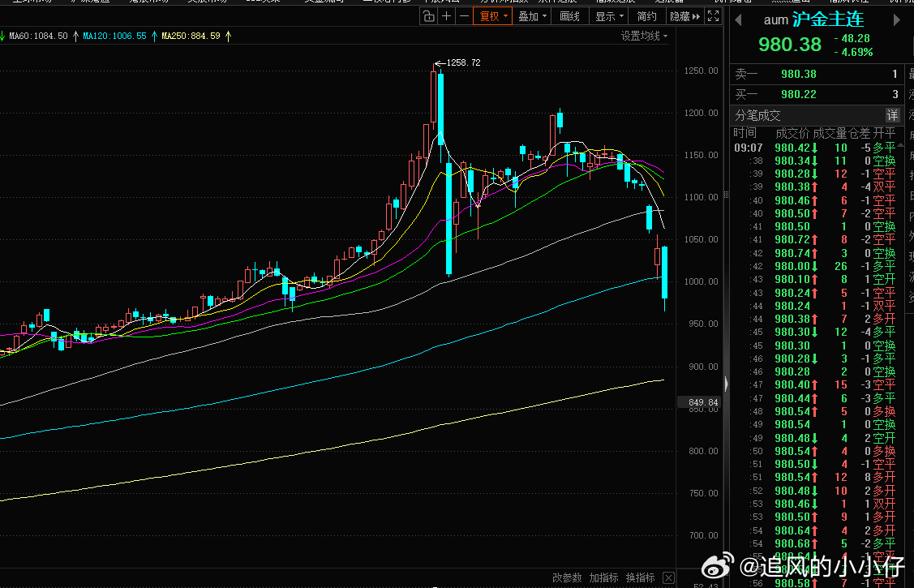This screenshot has width=914, height=588.
Task: Click the 1250.00 price axis label
Action: 702,71
